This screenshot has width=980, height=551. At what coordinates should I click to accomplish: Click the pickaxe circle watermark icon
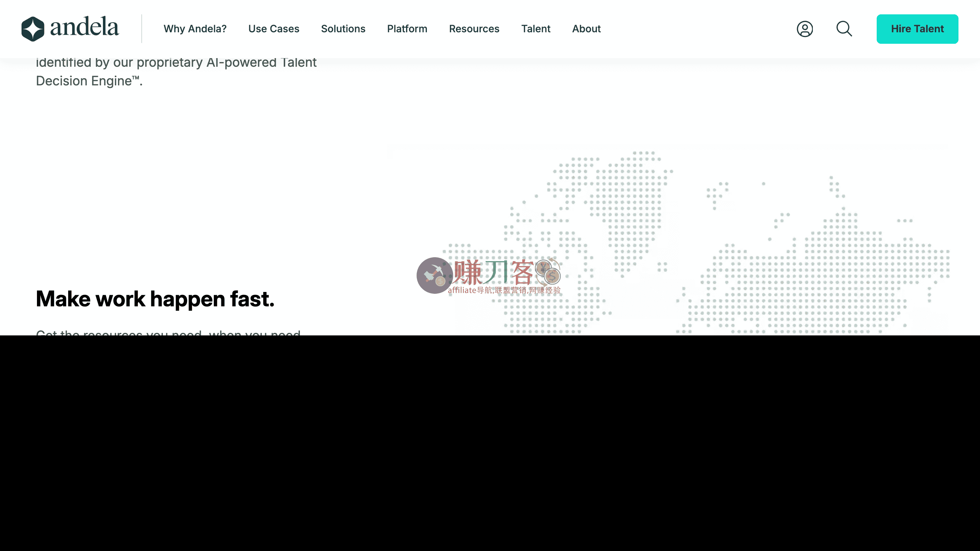click(434, 275)
